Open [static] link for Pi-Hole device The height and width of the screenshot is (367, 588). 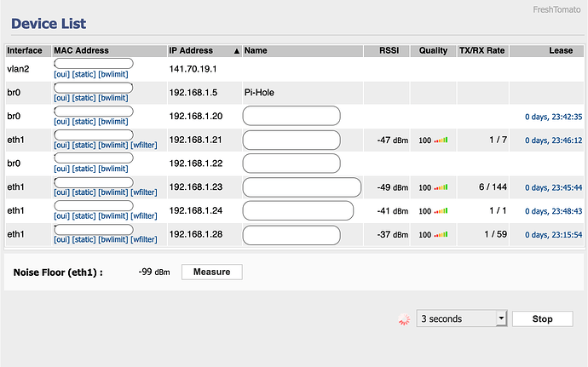coord(84,98)
